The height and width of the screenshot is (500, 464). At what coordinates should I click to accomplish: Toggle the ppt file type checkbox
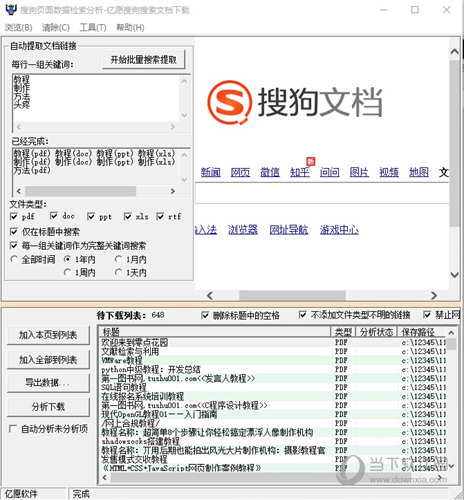(91, 217)
